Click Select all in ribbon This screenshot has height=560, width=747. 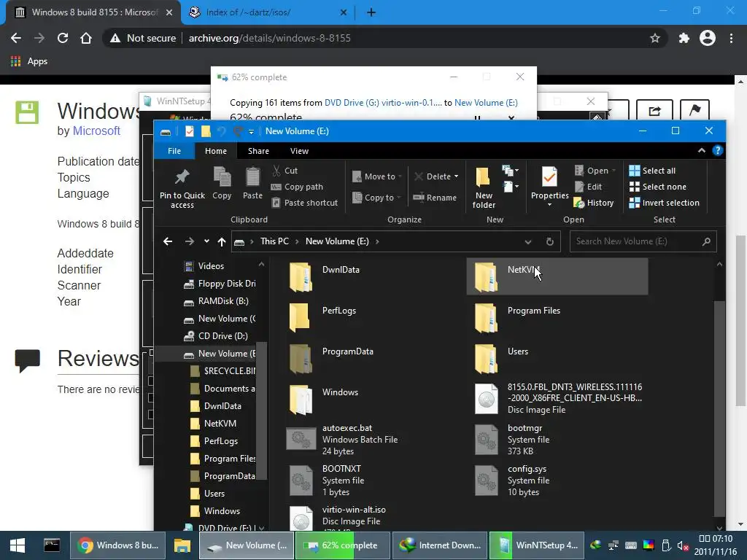652,171
